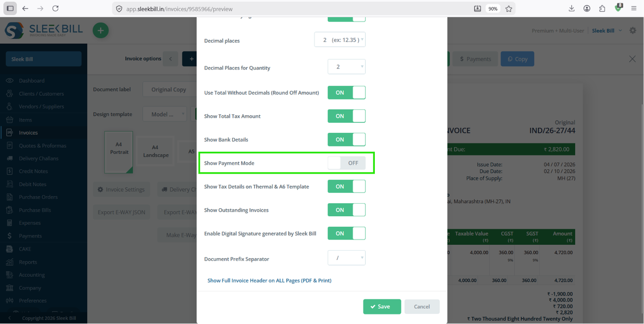Disable the Show Outstanding Invoices toggle
This screenshot has width=644, height=324.
point(347,210)
